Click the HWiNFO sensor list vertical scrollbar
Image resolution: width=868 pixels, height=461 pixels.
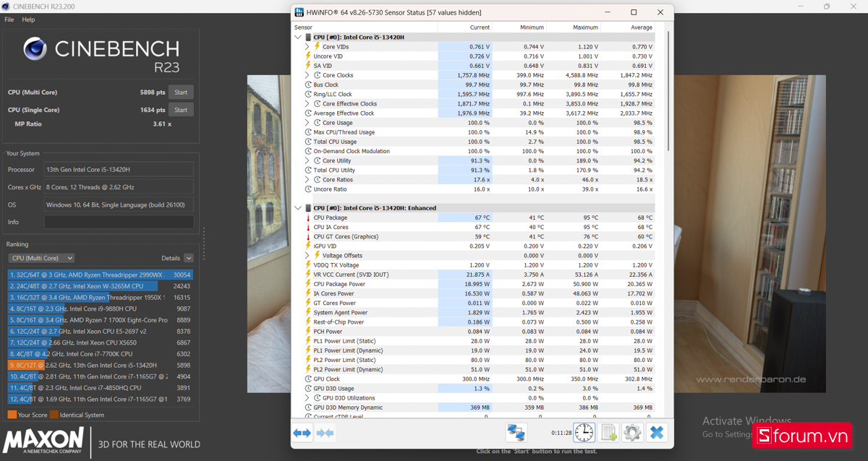pyautogui.click(x=668, y=90)
